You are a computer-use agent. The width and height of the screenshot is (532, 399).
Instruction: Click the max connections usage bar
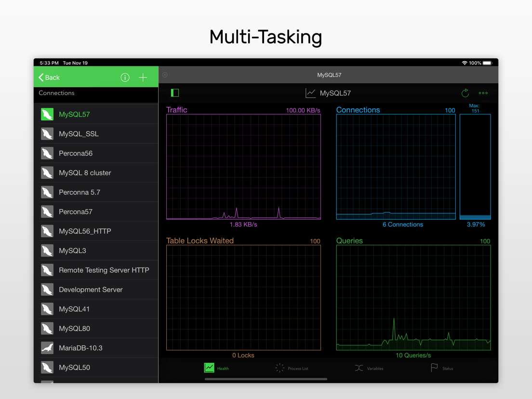pyautogui.click(x=475, y=167)
